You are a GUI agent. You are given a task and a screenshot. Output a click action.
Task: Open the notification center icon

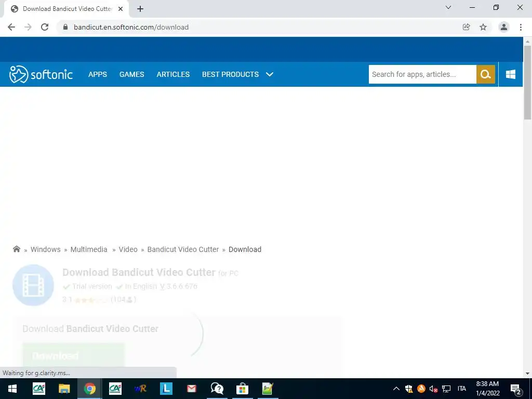pos(516,389)
